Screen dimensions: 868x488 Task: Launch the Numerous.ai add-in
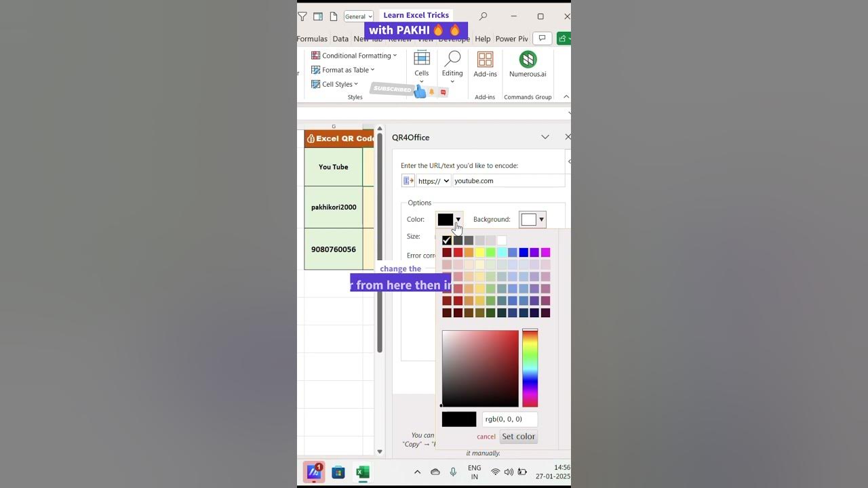528,65
